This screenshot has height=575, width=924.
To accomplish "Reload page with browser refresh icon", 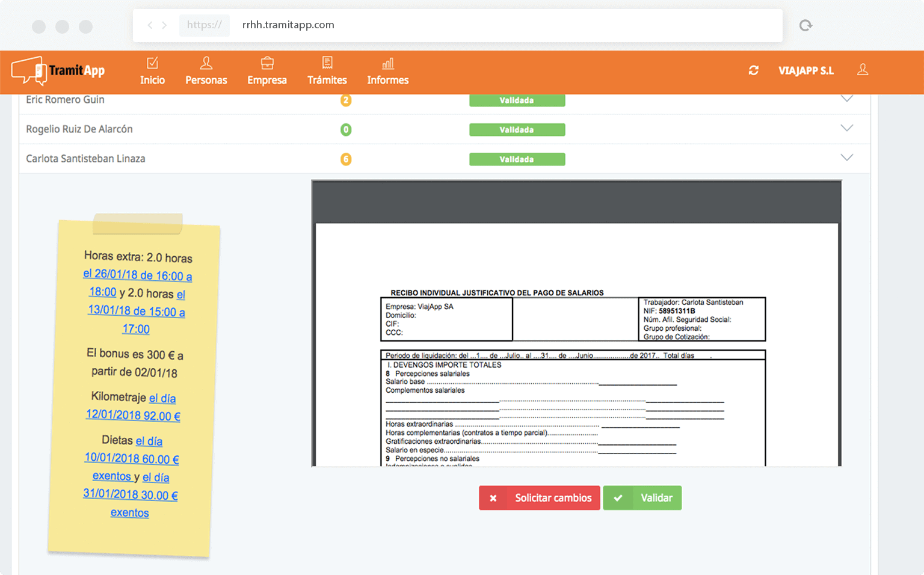I will pos(805,25).
